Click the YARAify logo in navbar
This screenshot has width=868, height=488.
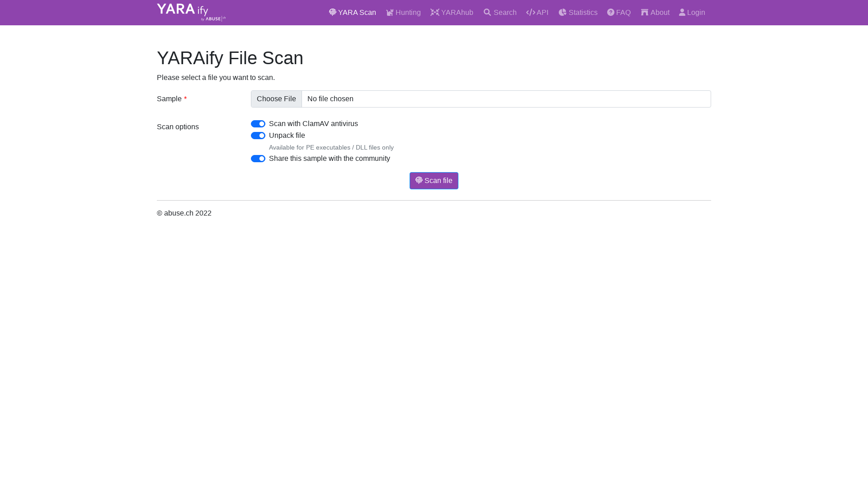[191, 12]
